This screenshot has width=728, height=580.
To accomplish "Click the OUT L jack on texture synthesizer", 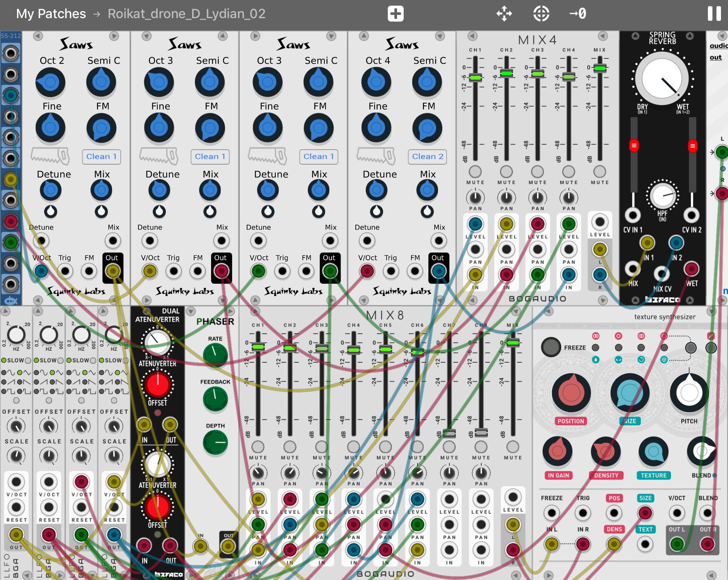I will point(677,544).
